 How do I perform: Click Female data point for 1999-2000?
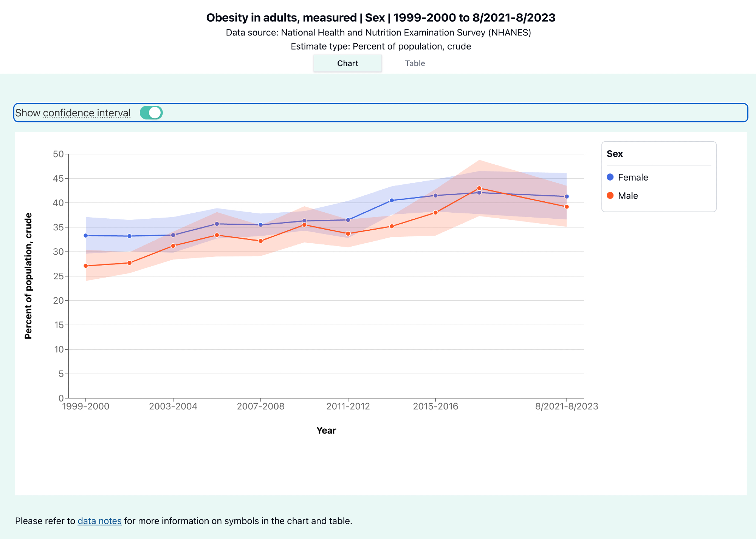click(86, 235)
